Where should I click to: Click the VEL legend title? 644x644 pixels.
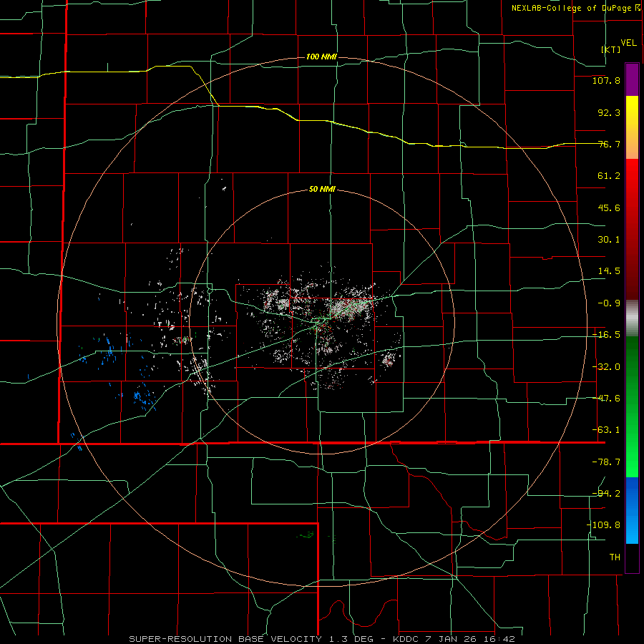pyautogui.click(x=629, y=42)
